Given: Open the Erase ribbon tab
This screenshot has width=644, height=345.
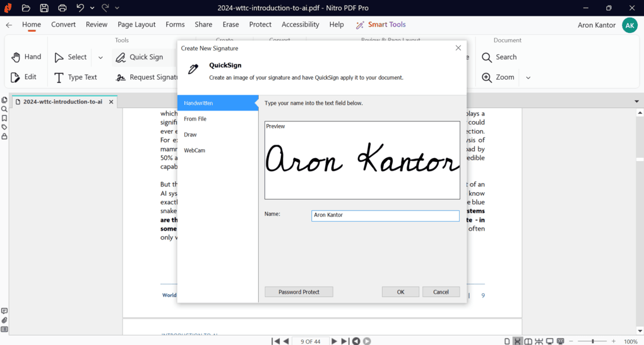Looking at the screenshot, I should tap(230, 25).
